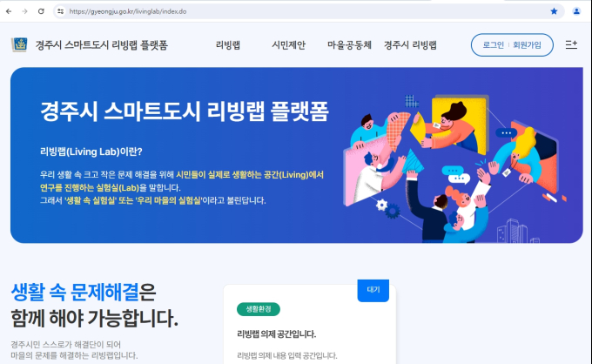Click the hero banner illustration of people
This screenshot has width=592, height=364.
(x=453, y=166)
